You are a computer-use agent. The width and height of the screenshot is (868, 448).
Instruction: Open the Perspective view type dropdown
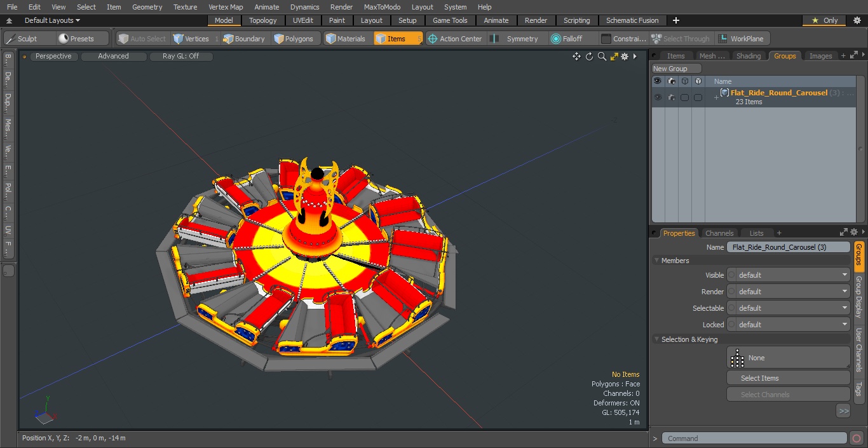coord(54,57)
